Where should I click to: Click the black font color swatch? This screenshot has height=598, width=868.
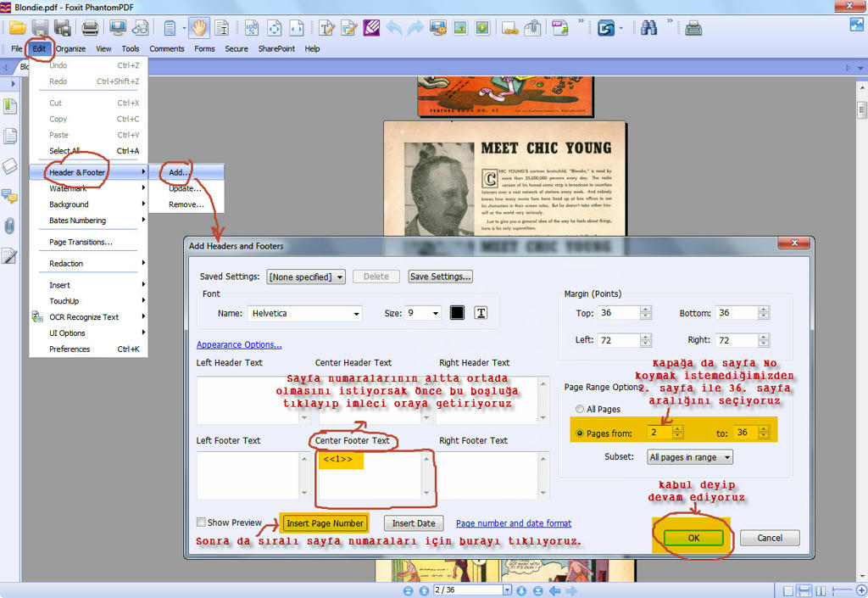pos(458,313)
